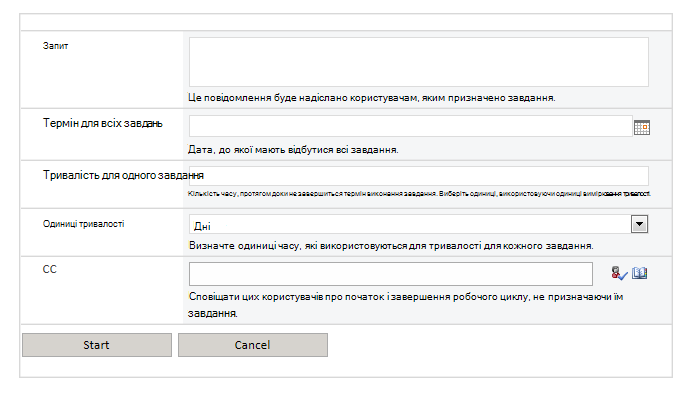The image size is (687, 395).
Task: Click the 'Кількість часу, протягом' small hint
Action: click(419, 194)
